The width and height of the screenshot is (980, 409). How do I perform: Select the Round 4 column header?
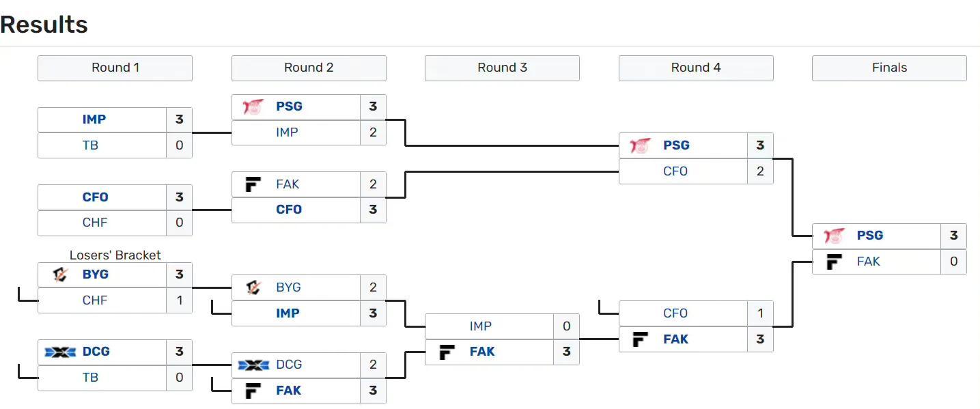[696, 68]
